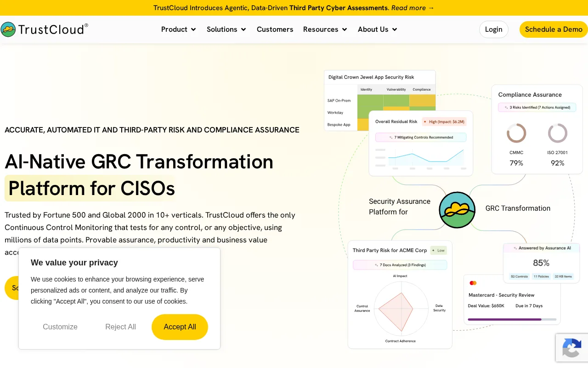
Task: Click the Digital Crown Jewel App Security Risk title
Action: tap(371, 77)
